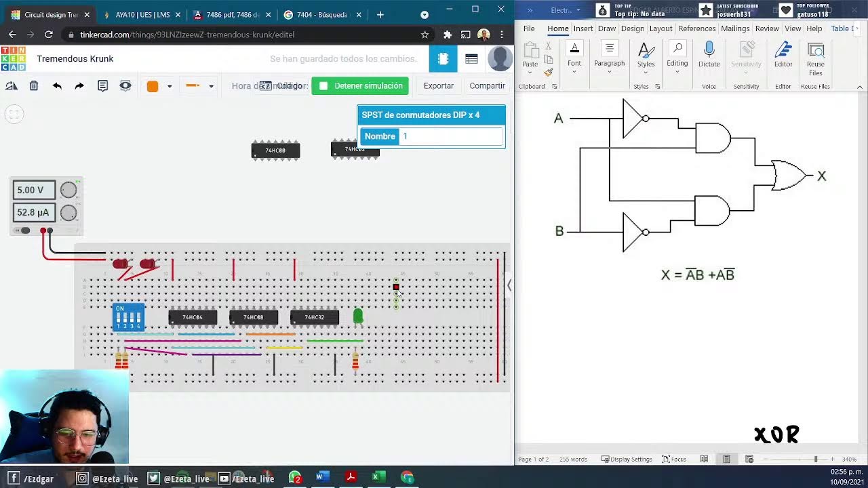Click power supply voltage knob
This screenshot has height=488, width=868.
pos(68,190)
